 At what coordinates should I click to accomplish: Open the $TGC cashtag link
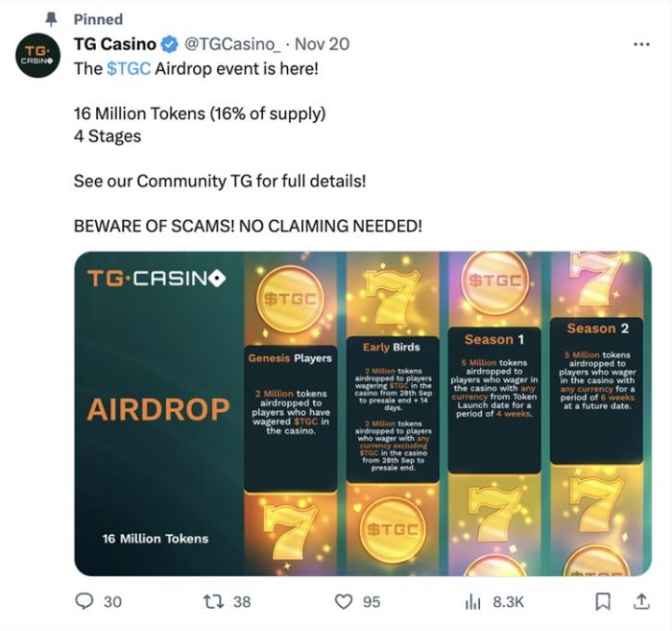[x=129, y=68]
